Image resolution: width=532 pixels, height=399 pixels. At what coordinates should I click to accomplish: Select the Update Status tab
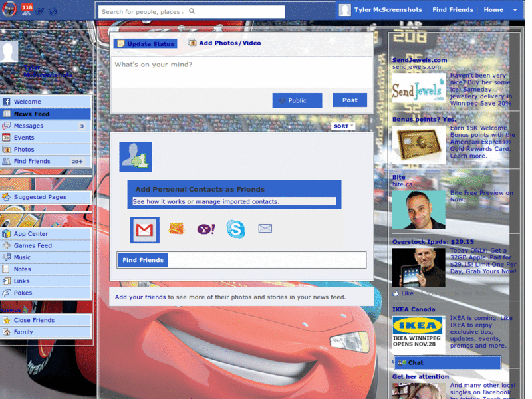(145, 43)
